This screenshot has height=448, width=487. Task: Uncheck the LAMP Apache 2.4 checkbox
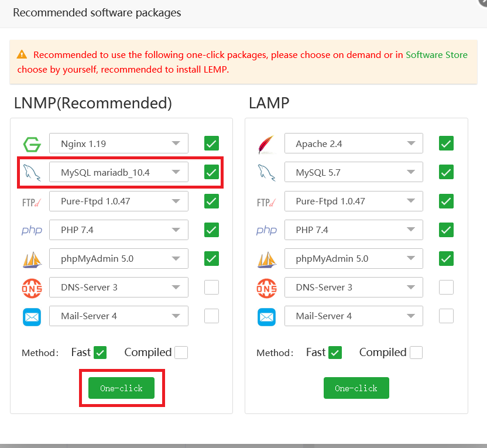(x=446, y=143)
